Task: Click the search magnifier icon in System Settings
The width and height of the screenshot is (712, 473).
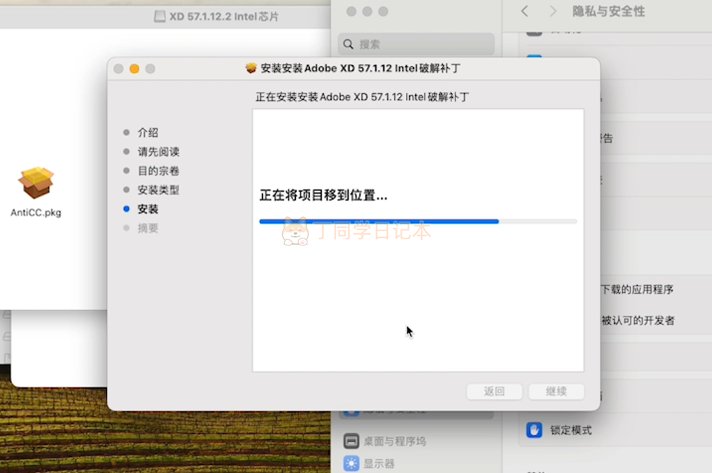Action: [x=348, y=44]
